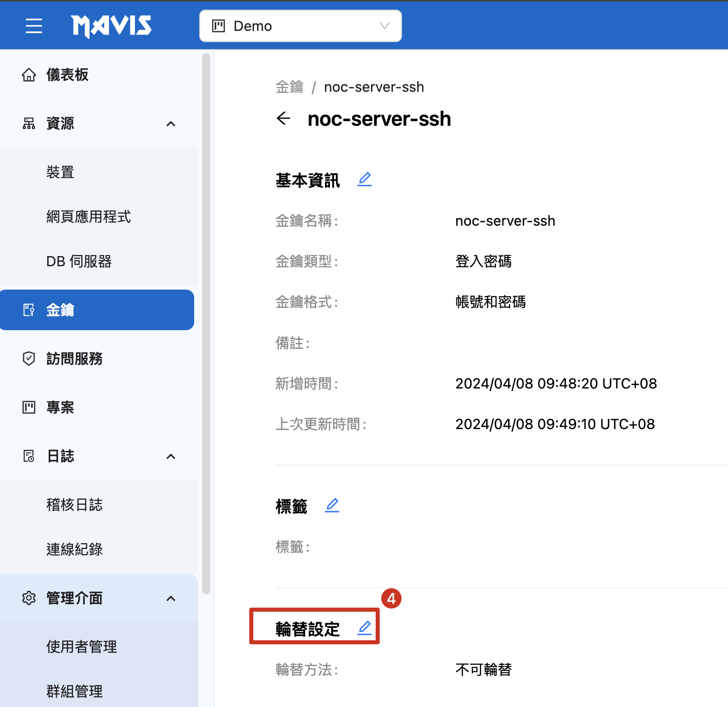This screenshot has height=707, width=728.
Task: Open 網頁應用程式 menu item
Action: (x=89, y=217)
